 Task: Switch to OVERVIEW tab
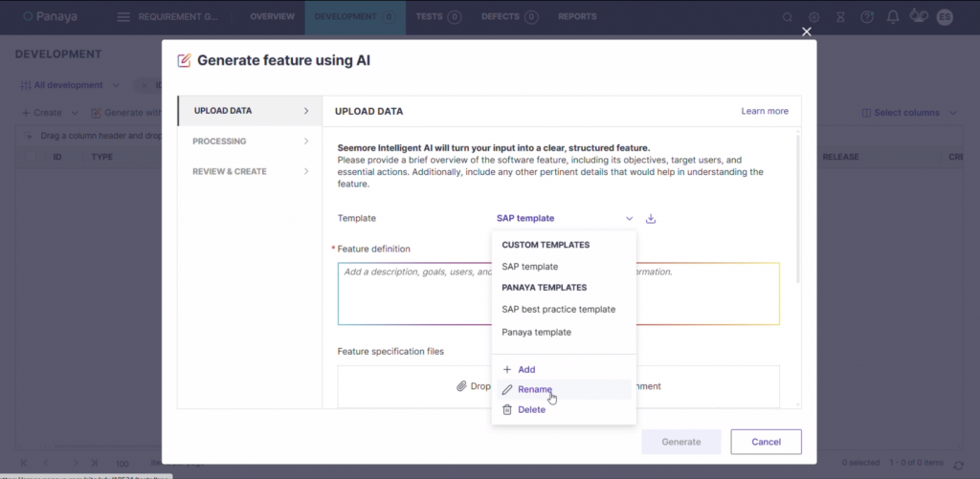[273, 17]
